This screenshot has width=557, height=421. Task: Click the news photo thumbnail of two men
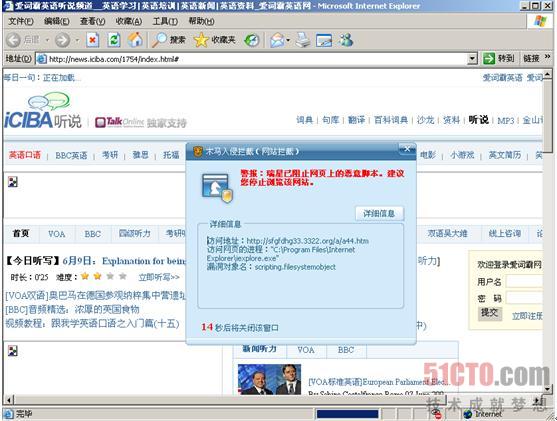click(269, 379)
